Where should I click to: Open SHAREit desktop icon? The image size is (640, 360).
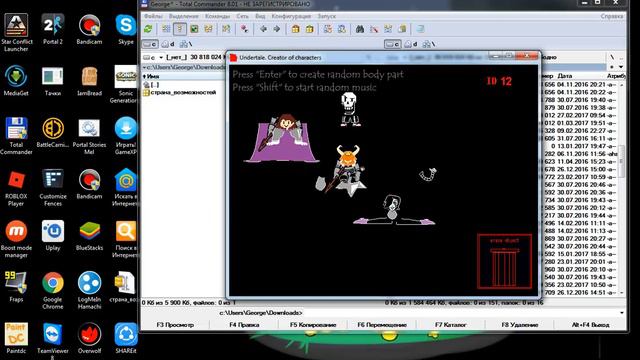pyautogui.click(x=126, y=338)
